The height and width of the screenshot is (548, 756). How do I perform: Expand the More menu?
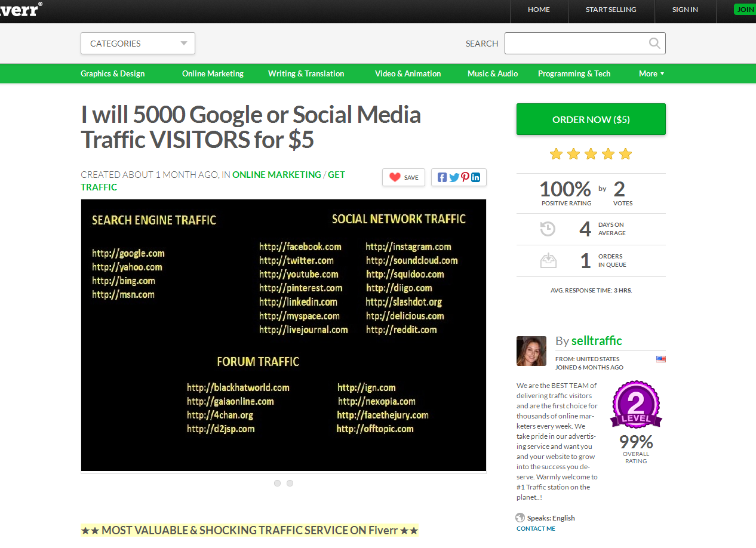[x=651, y=73]
